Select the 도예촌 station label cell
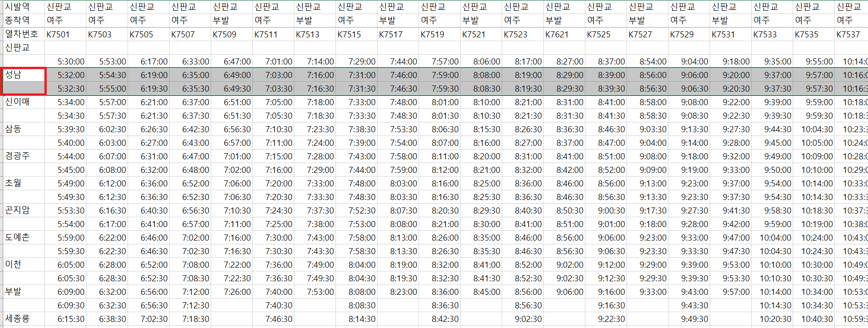The height and width of the screenshot is (328, 868). coord(24,237)
